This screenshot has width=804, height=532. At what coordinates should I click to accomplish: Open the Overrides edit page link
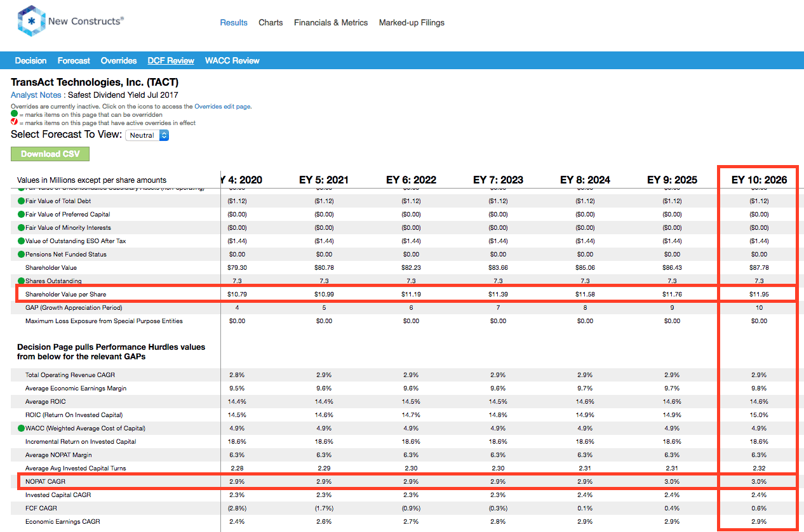[223, 107]
